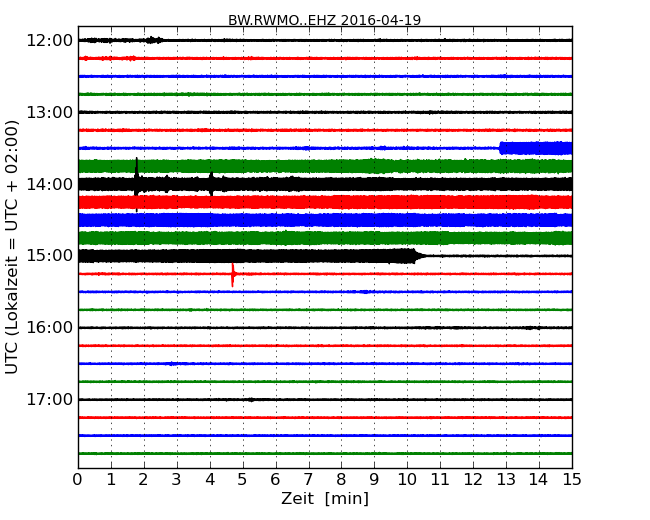Click the tall black spike on the 14:00 trace
Viewport: 650px width, 520px height.
click(136, 184)
